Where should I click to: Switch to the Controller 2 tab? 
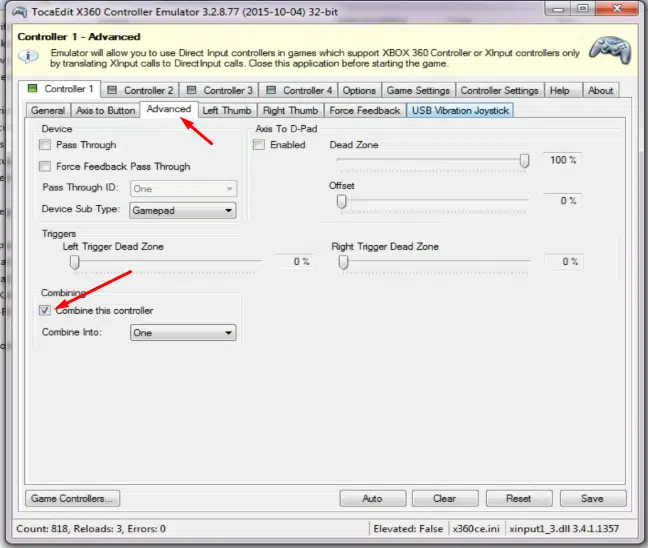pyautogui.click(x=140, y=90)
